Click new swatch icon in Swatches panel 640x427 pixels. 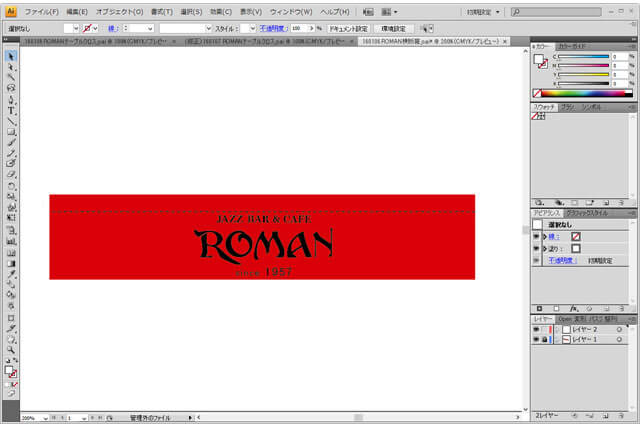[x=606, y=202]
